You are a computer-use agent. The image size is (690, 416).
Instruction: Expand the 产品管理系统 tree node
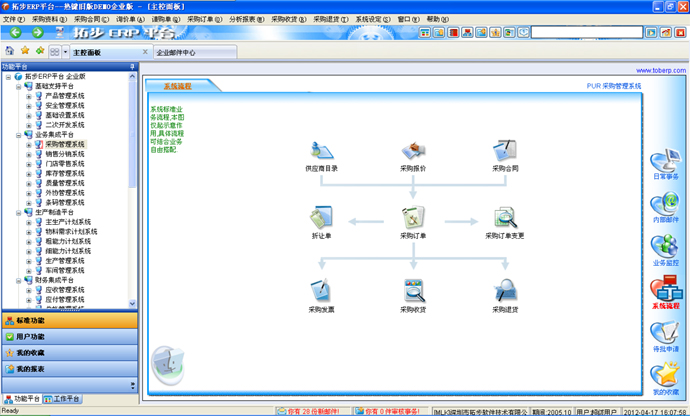[x=29, y=96]
